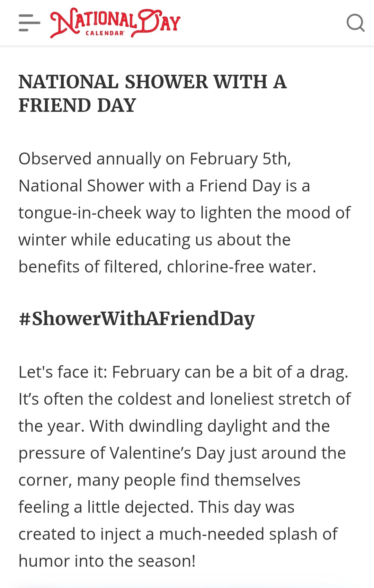The height and width of the screenshot is (588, 374).
Task: Click the words "chlorine-free water"
Action: (x=241, y=267)
